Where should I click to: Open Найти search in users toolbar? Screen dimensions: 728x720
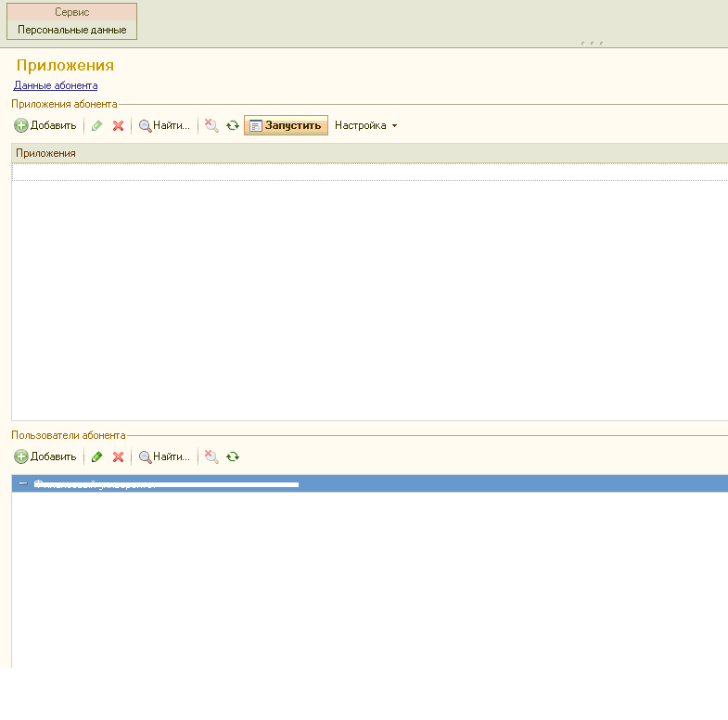pyautogui.click(x=164, y=456)
